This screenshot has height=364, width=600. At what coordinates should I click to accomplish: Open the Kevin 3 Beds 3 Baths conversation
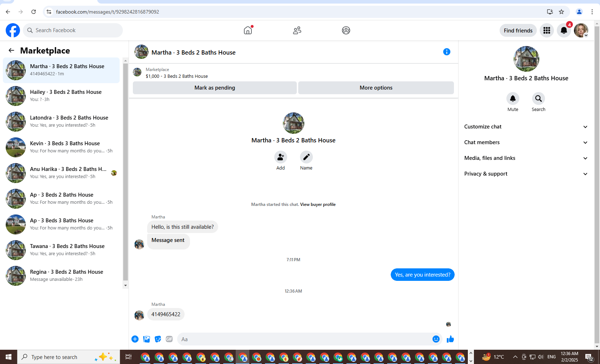pyautogui.click(x=61, y=147)
